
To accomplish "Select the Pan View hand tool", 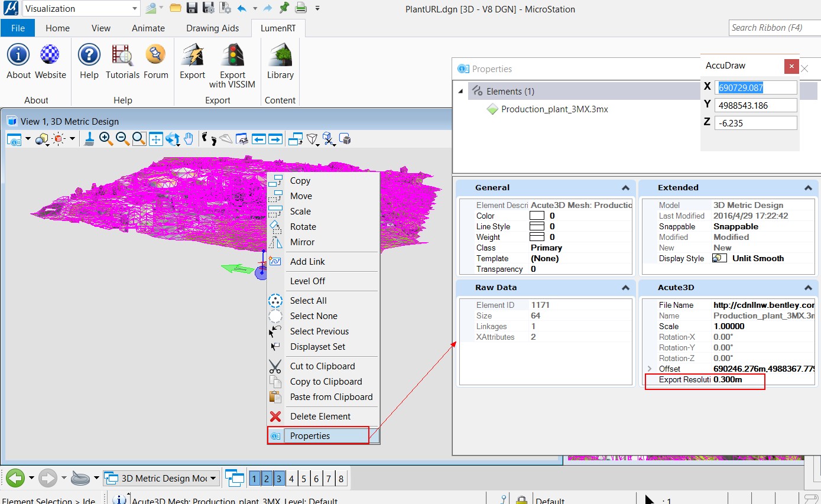I will [189, 139].
